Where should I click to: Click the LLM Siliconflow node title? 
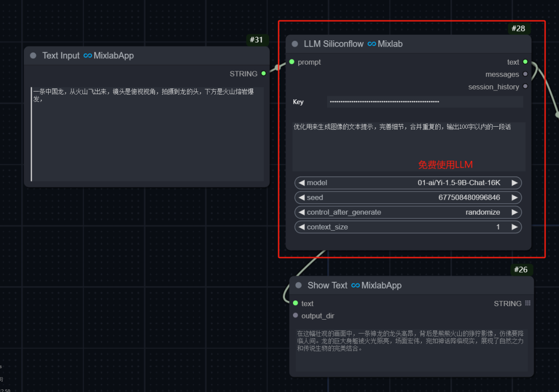tap(353, 44)
